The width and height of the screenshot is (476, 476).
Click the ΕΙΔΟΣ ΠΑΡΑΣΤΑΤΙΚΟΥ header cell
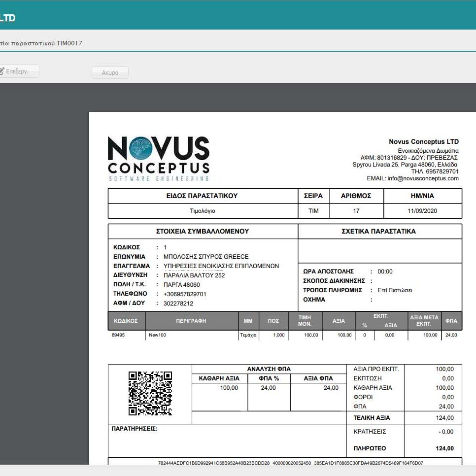202,196
